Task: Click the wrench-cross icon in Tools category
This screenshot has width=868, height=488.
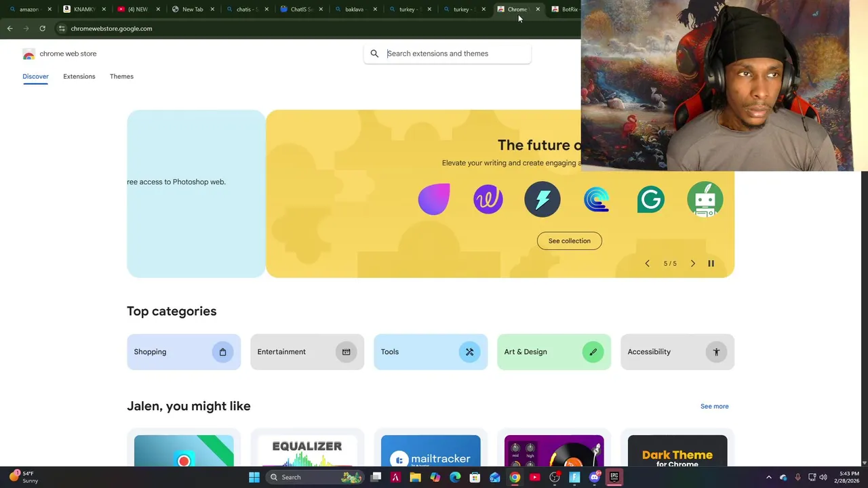Action: coord(469,352)
